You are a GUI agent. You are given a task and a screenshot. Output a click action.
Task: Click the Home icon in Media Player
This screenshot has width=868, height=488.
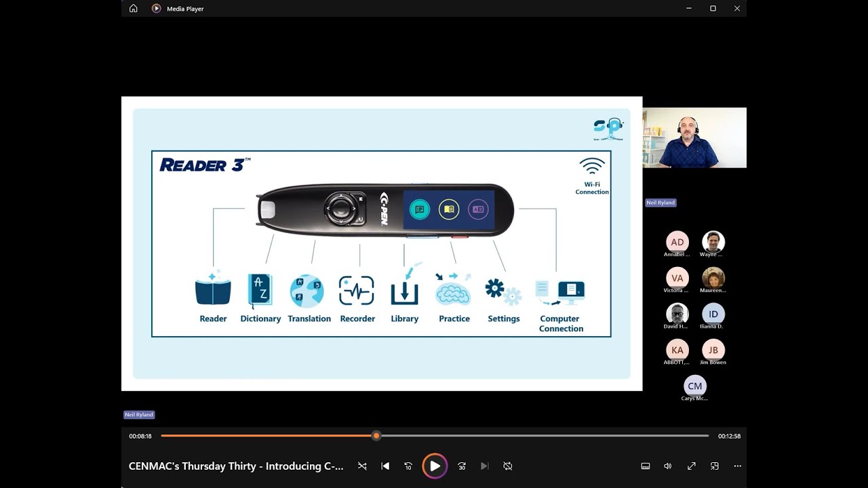[133, 9]
